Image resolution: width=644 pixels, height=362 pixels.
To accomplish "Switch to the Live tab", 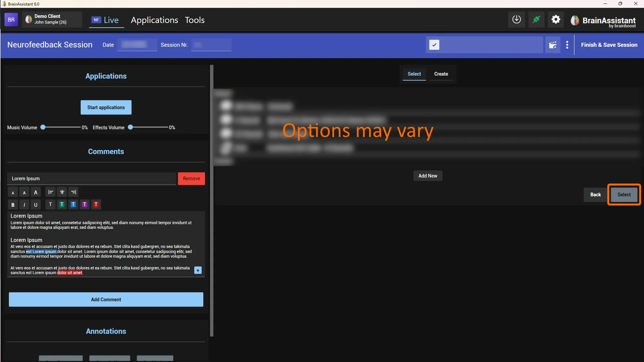I will [x=106, y=20].
